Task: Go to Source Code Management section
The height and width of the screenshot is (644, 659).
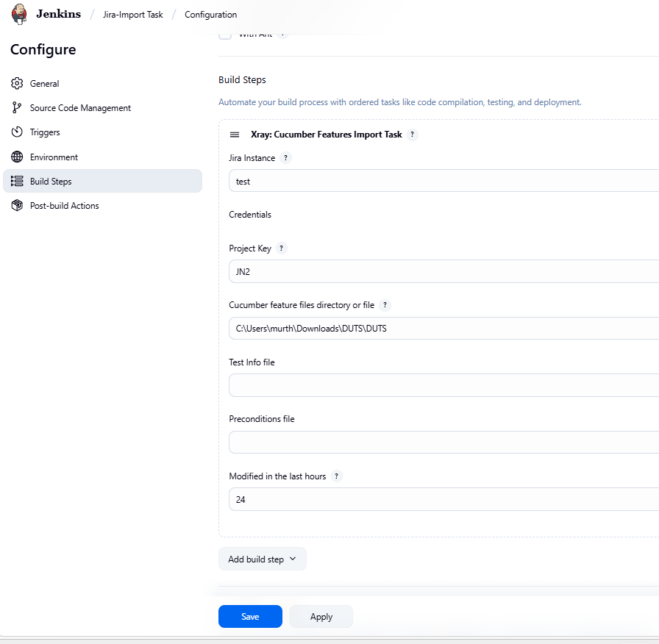Action: (102, 107)
